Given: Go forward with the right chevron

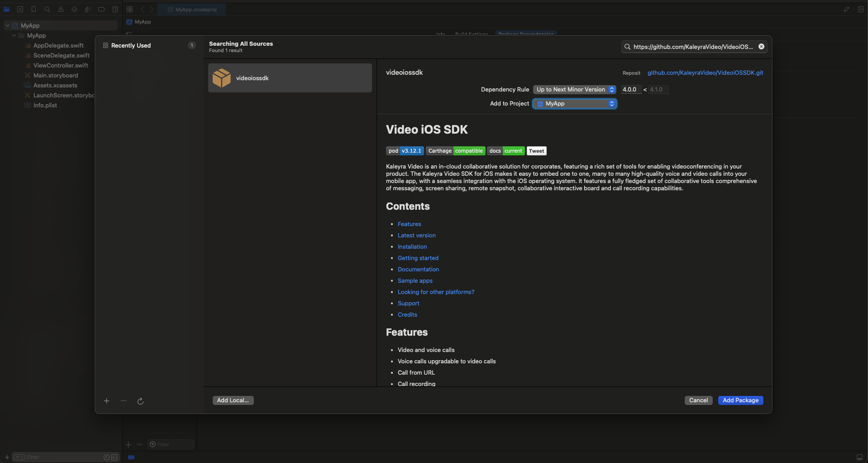Looking at the screenshot, I should (152, 9).
